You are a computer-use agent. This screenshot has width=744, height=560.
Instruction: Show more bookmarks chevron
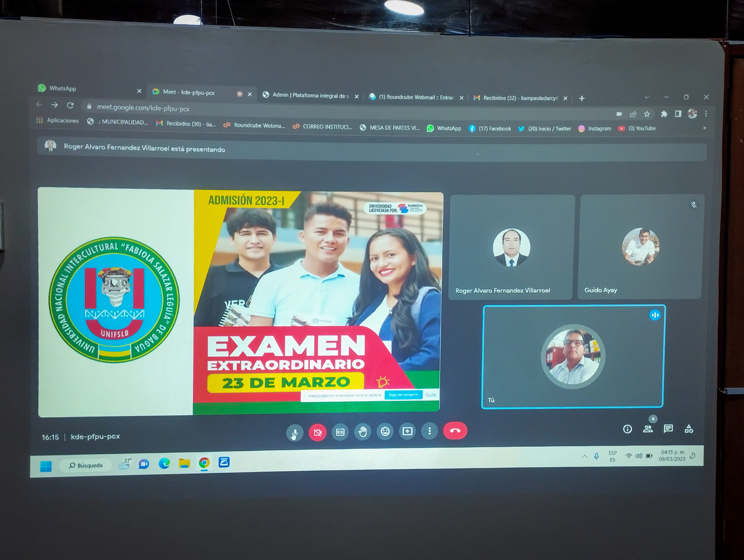click(705, 128)
